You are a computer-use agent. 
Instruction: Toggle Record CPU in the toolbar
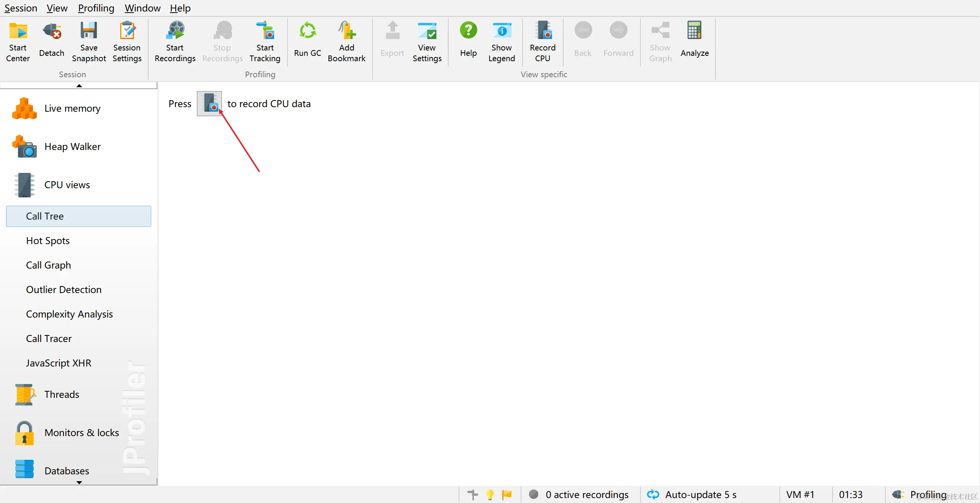[x=542, y=41]
